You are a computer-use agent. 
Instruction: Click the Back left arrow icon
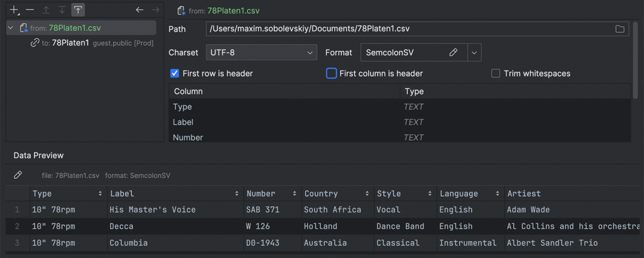(140, 10)
